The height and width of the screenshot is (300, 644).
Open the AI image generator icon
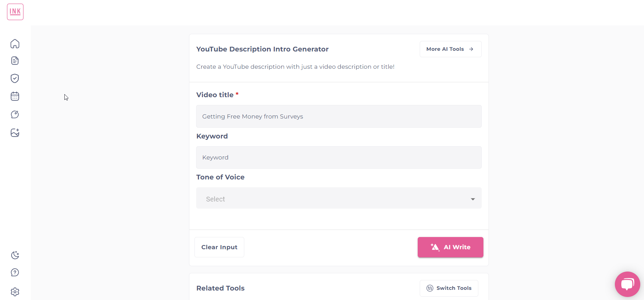coord(15,133)
